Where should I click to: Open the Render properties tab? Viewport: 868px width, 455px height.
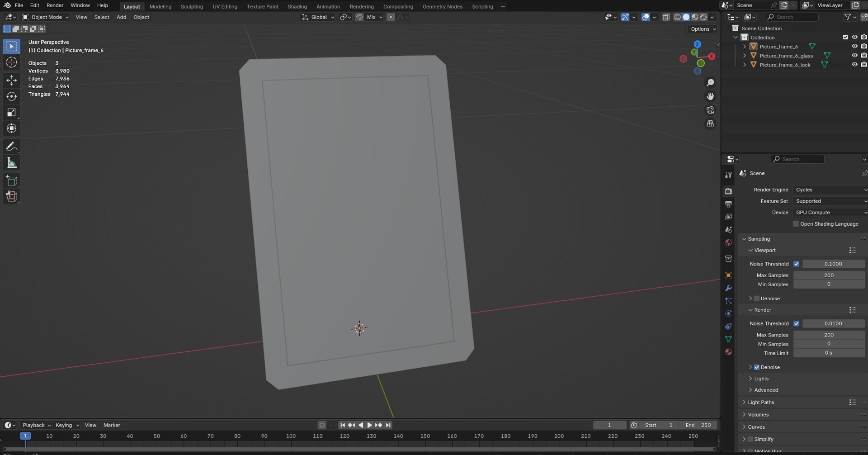click(x=728, y=191)
